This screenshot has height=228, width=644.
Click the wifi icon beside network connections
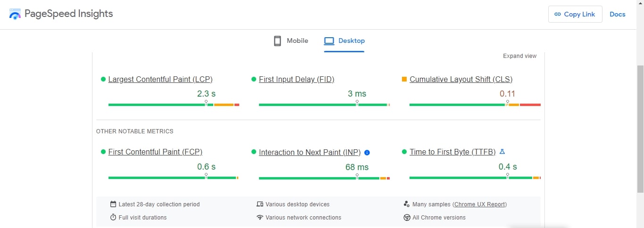(260, 217)
